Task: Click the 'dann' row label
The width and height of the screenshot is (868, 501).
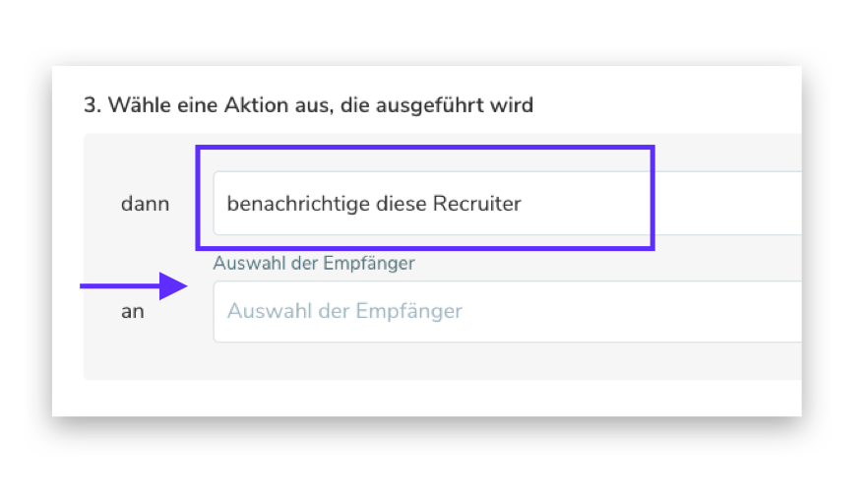Action: tap(145, 205)
